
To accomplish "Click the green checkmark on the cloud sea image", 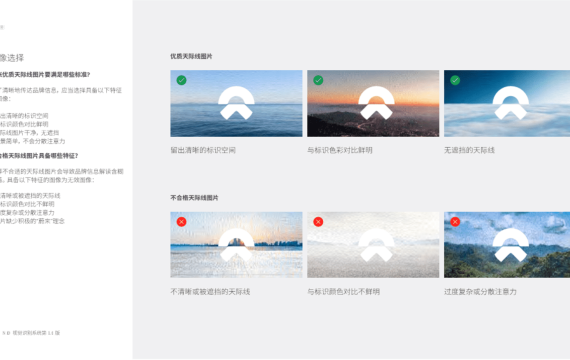I will tap(455, 80).
